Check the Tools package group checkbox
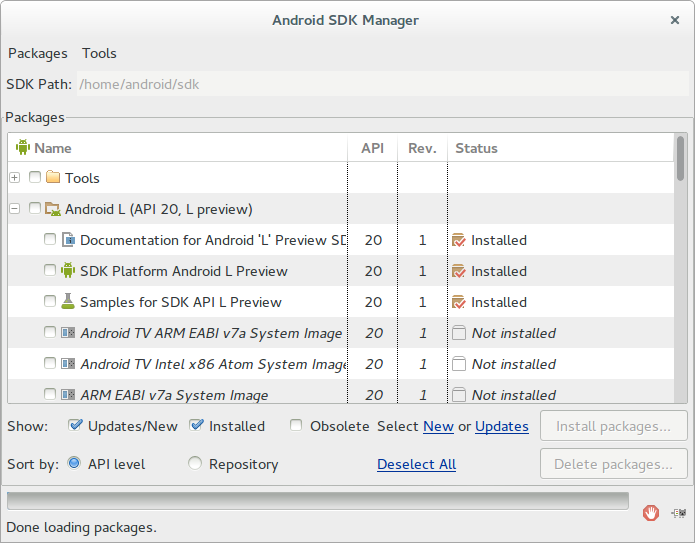Screen dimensions: 695x543 [x=35, y=177]
